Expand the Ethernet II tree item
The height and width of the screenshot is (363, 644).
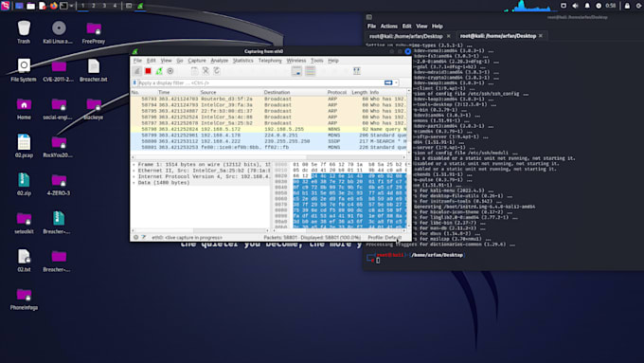point(134,171)
